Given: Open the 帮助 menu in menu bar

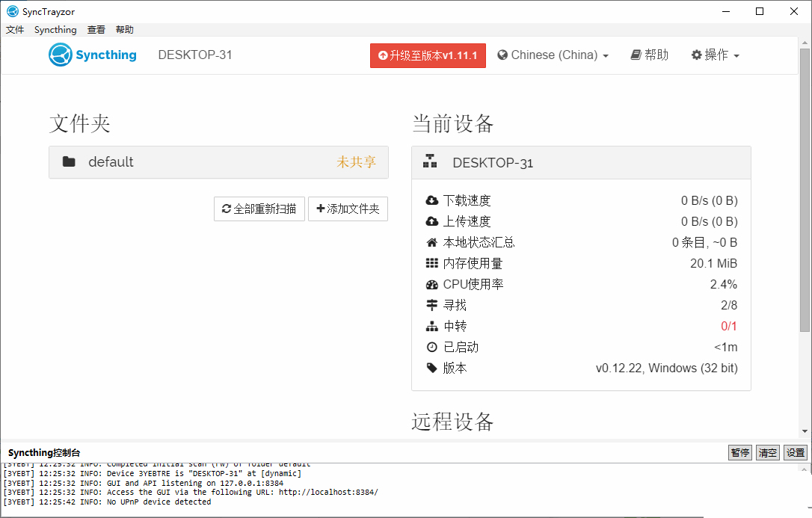Looking at the screenshot, I should tap(125, 29).
